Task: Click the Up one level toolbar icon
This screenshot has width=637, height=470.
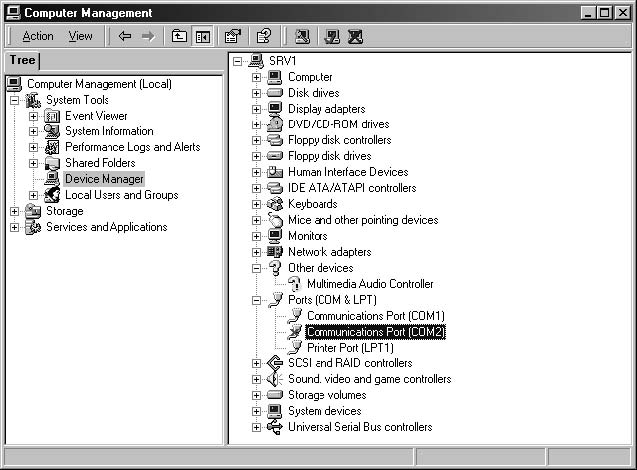Action: [x=179, y=37]
